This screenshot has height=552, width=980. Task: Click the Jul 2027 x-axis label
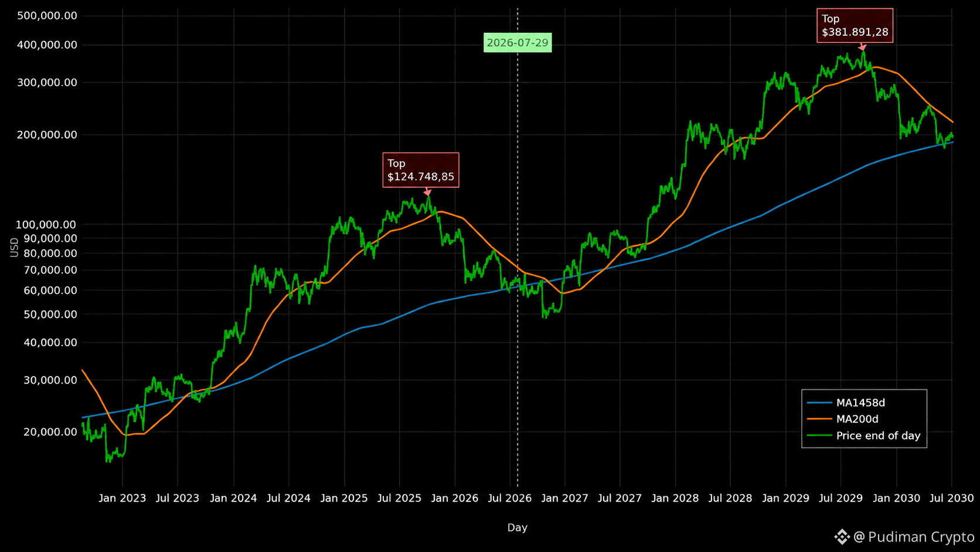pyautogui.click(x=620, y=498)
